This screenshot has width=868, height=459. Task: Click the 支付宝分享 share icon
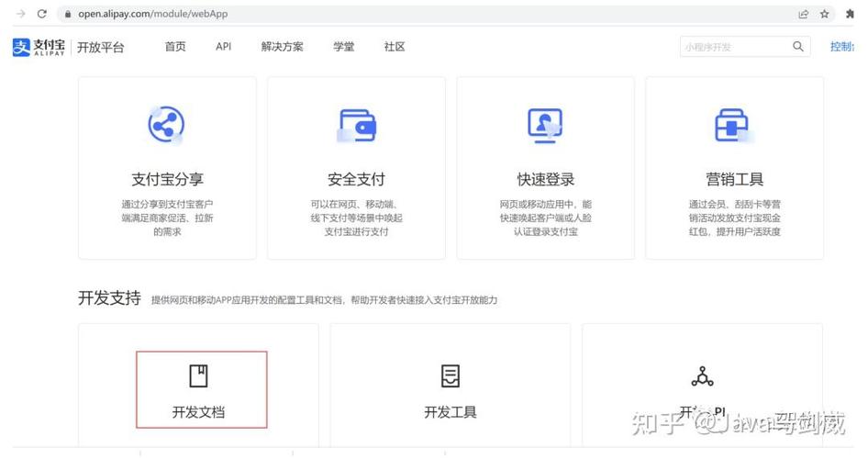(x=166, y=124)
